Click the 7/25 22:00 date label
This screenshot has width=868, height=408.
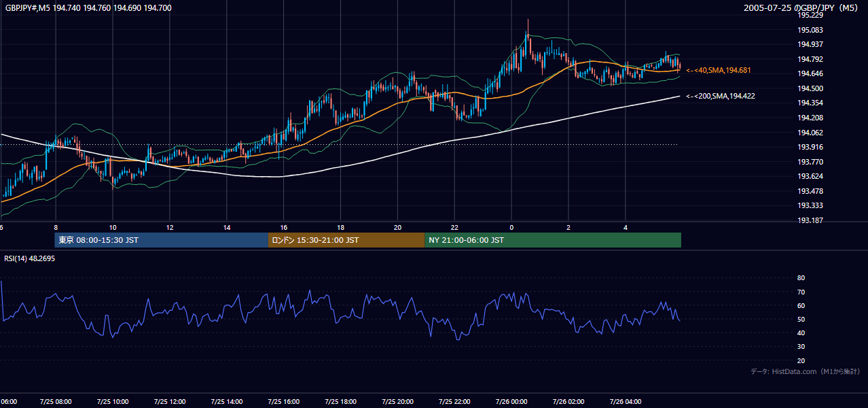(455, 402)
